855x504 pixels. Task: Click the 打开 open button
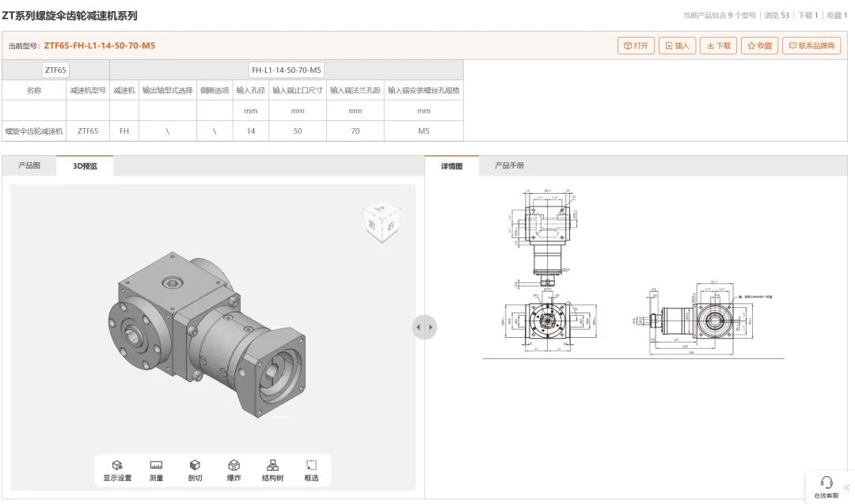(x=636, y=46)
